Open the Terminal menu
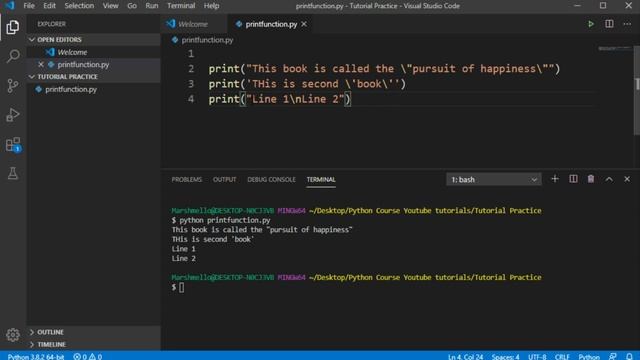640x360 pixels. [x=181, y=6]
